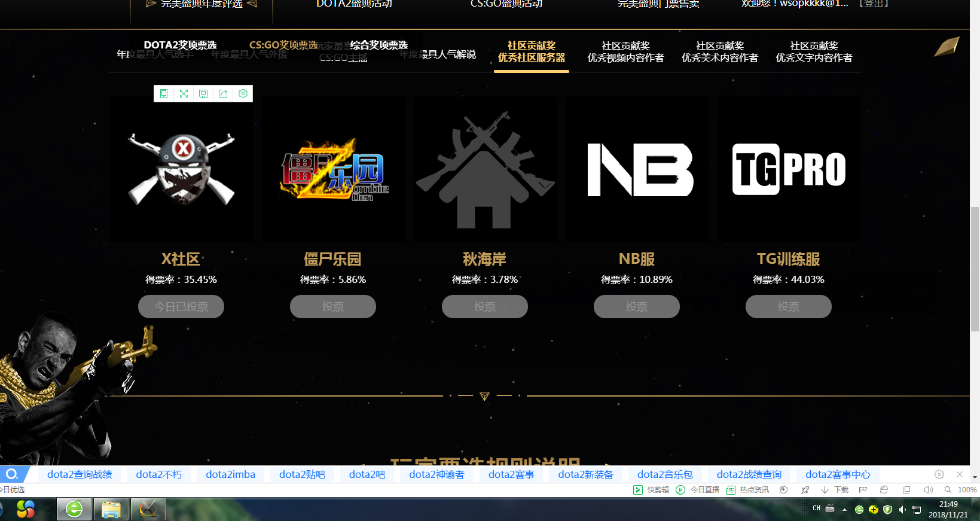Click the network tray icon
This screenshot has width=980, height=521.
917,510
